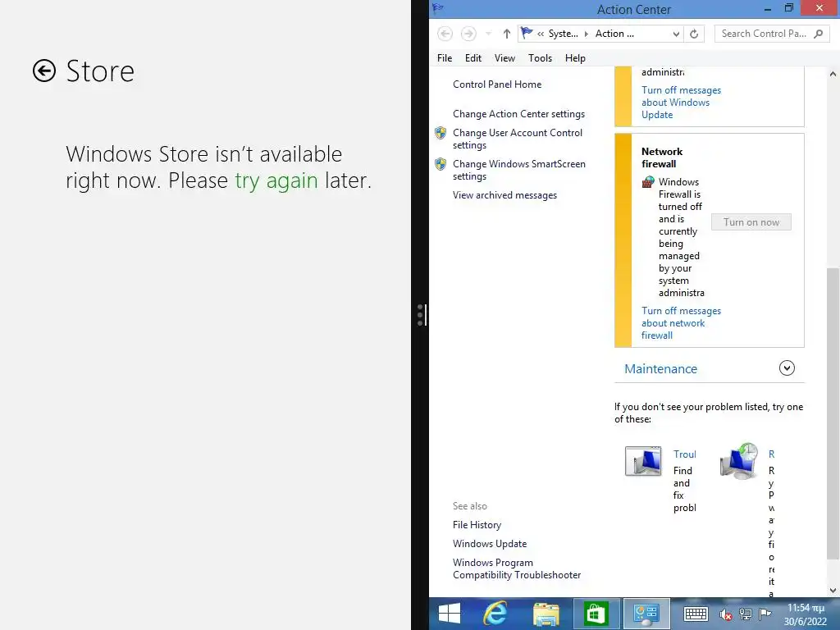840x630 pixels.
Task: Click the Maintenance heading
Action: pos(660,368)
